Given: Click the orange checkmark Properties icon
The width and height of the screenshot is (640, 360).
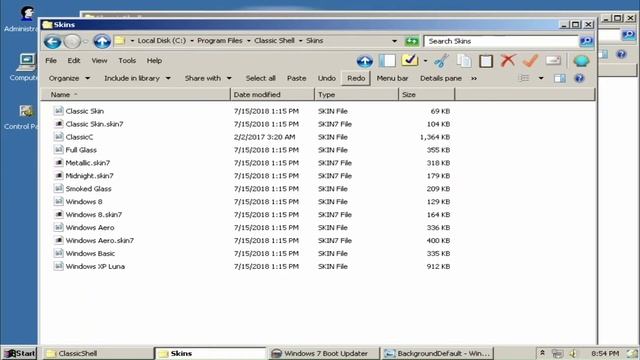Looking at the screenshot, I should click(x=530, y=61).
